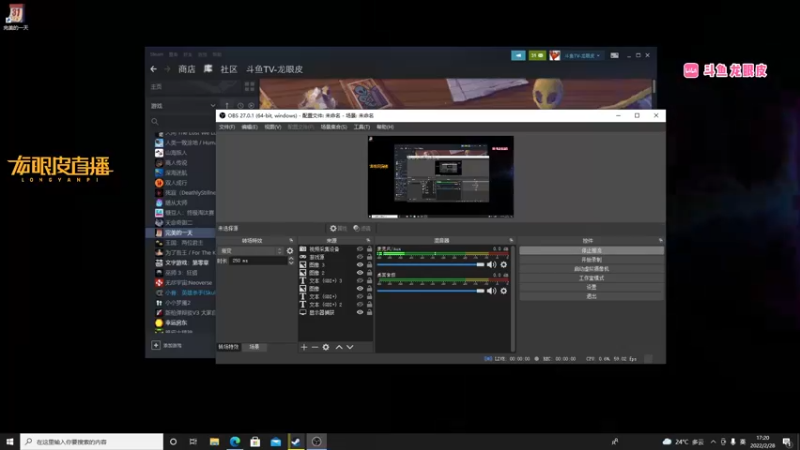800x450 pixels.
Task: Open Microsoft Edge in taskbar
Action: tap(235, 441)
